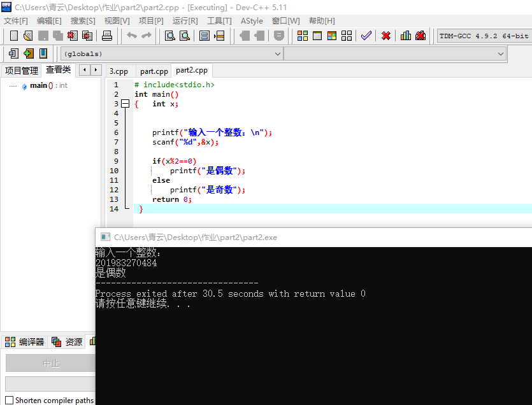Switch to the 项目管理 panel tab
The width and height of the screenshot is (532, 405).
tap(22, 71)
